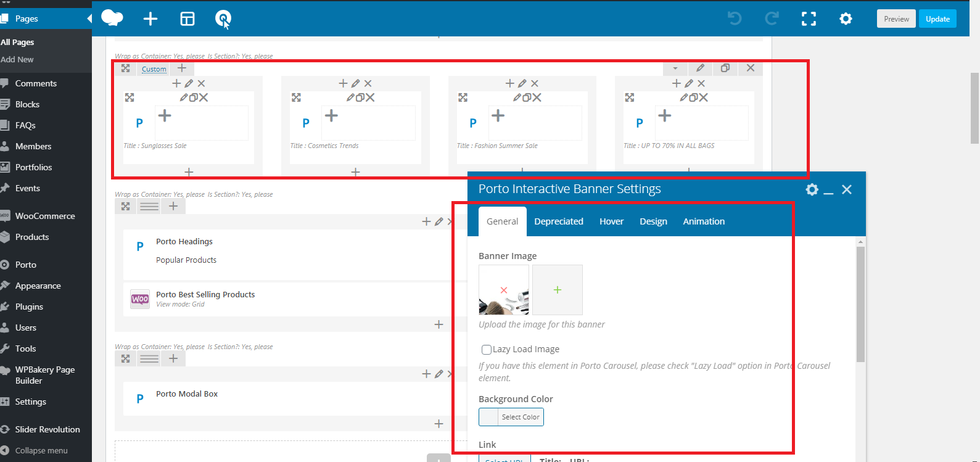Open the Custom layout link
Screen dimensions: 980x462
tap(154, 69)
